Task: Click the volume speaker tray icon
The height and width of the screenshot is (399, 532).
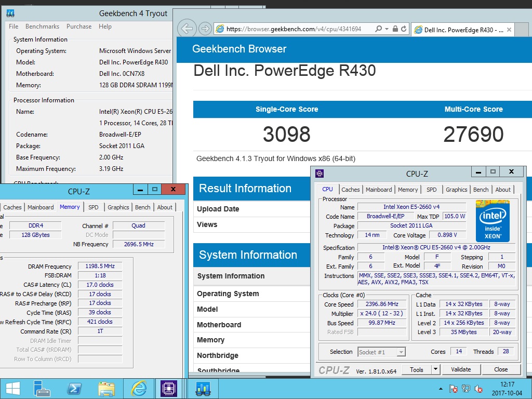Action: pyautogui.click(x=478, y=389)
